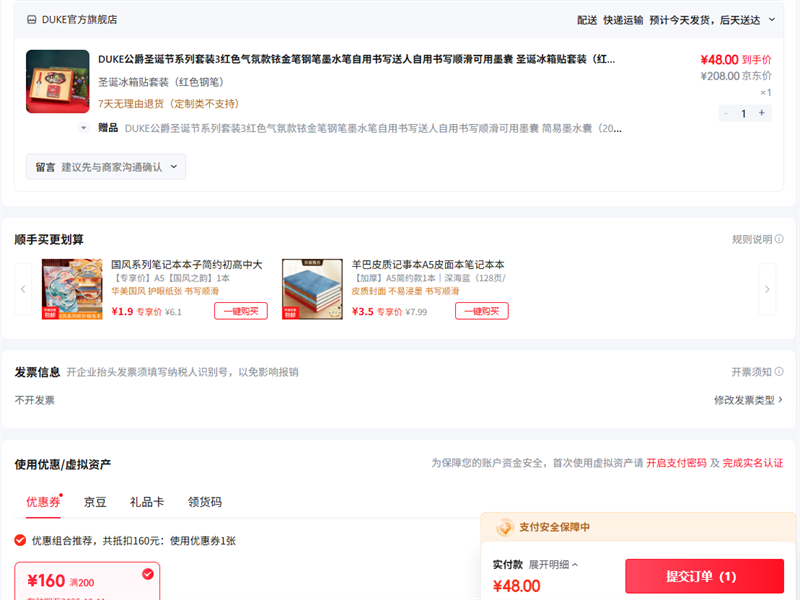Screen dimensions: 800x600
Task: Click the payment security shield icon
Action: point(505,527)
